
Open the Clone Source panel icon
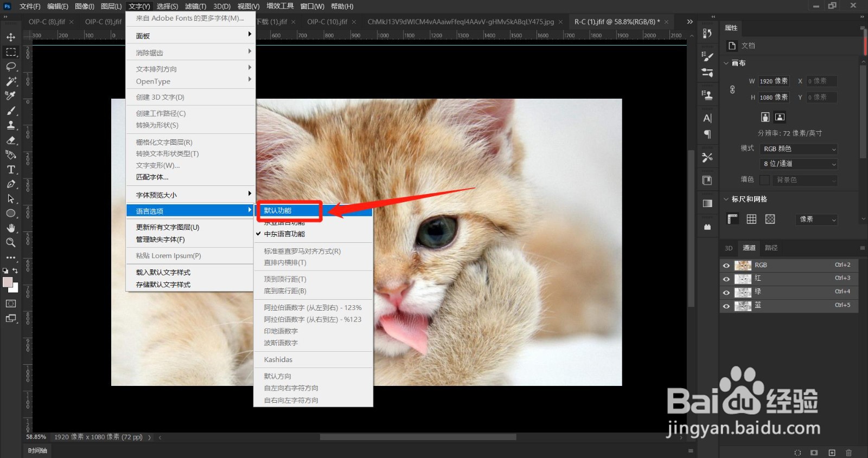tap(707, 95)
